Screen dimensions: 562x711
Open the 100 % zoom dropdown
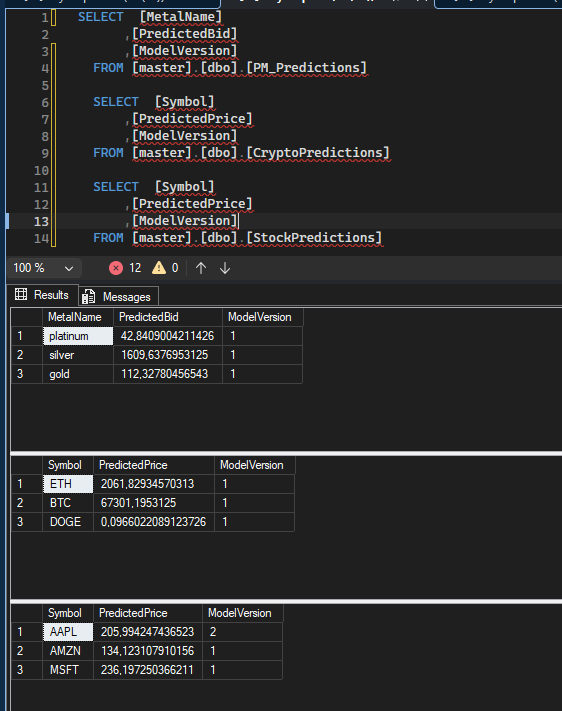point(44,268)
